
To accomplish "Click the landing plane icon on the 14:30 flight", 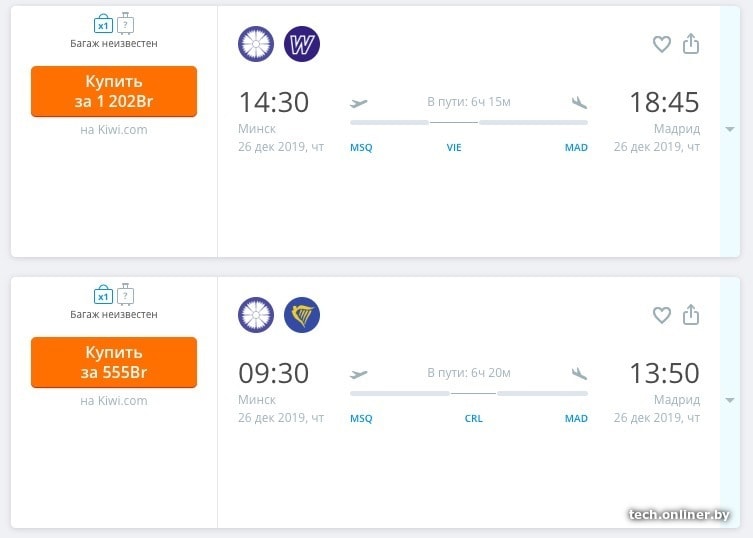I will click(x=578, y=102).
